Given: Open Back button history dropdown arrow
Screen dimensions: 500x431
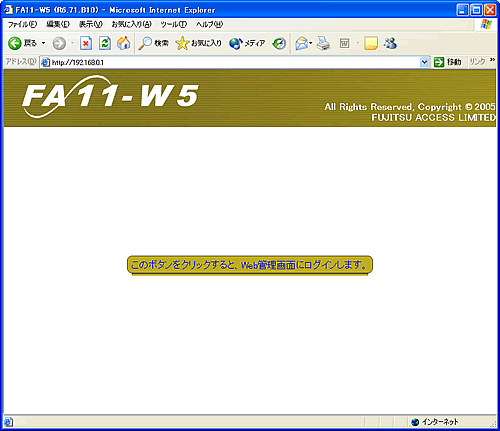Looking at the screenshot, I should click(43, 43).
